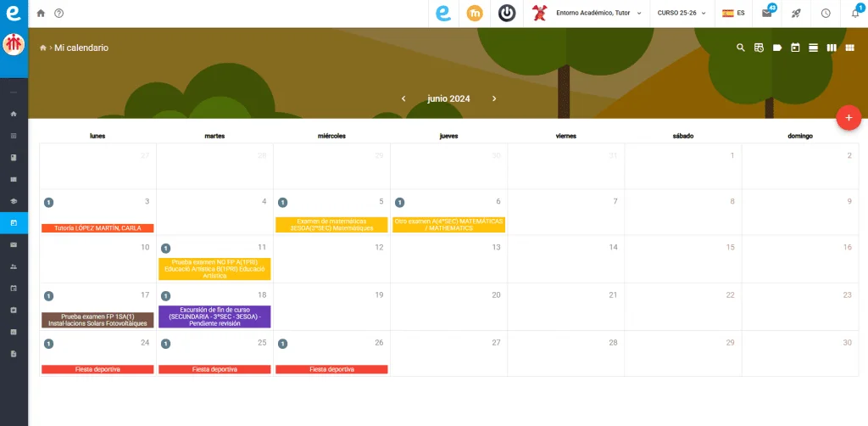Open the purple Excursión de fin de curso event
The height and width of the screenshot is (426, 868).
point(214,317)
